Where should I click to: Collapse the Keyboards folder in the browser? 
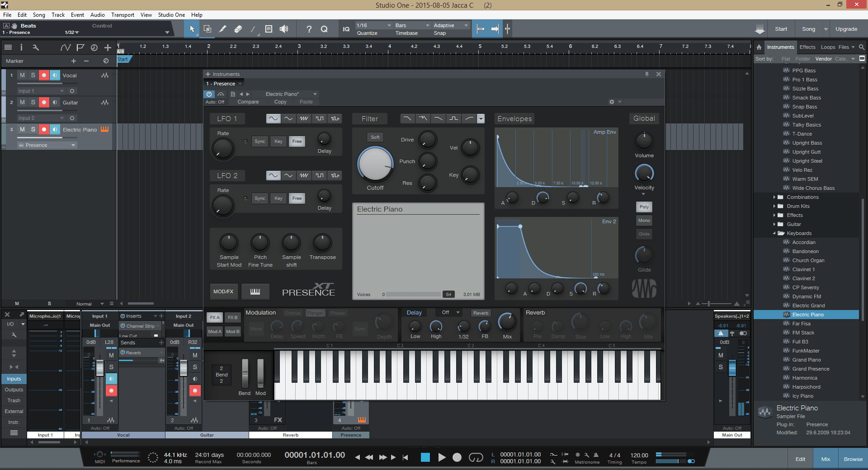774,233
